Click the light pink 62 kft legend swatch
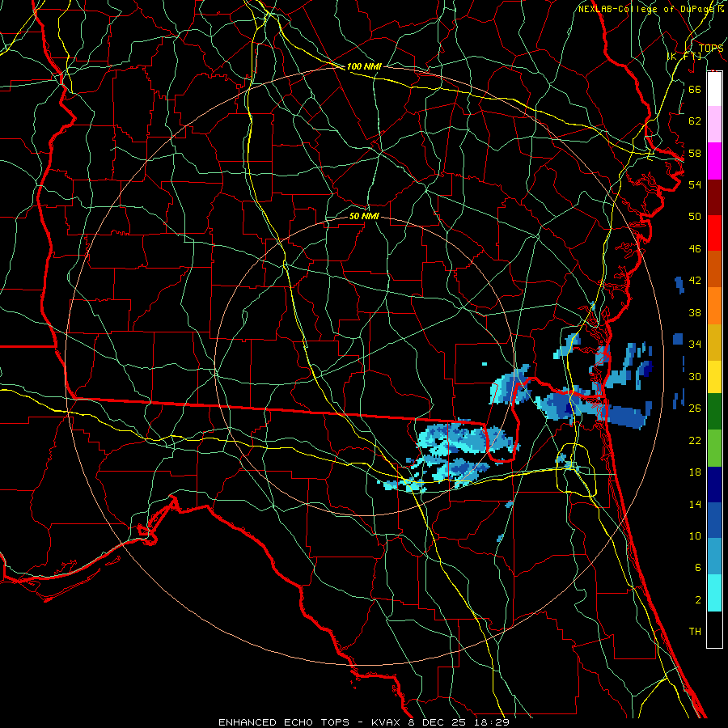728x728 pixels. (x=714, y=124)
